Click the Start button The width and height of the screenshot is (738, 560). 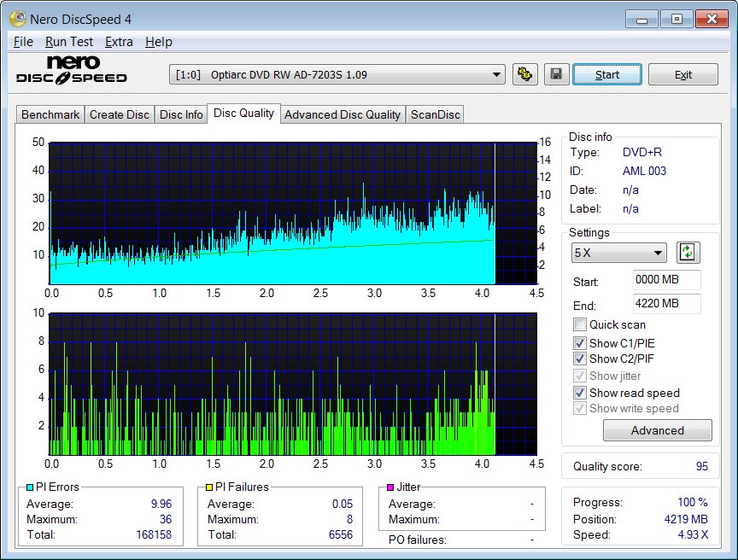point(607,75)
